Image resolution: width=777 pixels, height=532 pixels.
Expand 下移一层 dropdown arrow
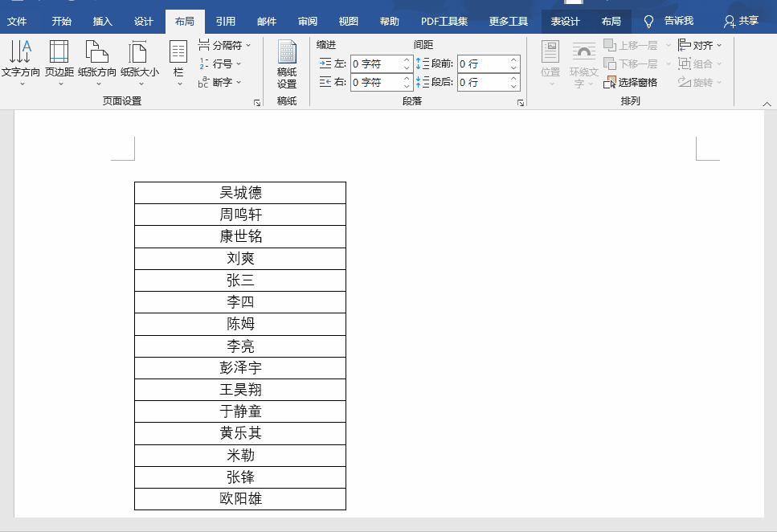coord(668,63)
